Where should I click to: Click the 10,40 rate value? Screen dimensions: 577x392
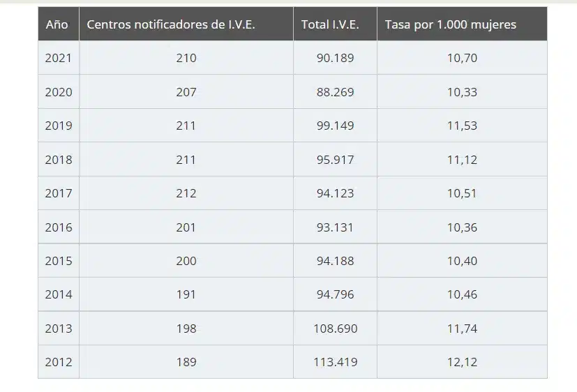pyautogui.click(x=462, y=261)
